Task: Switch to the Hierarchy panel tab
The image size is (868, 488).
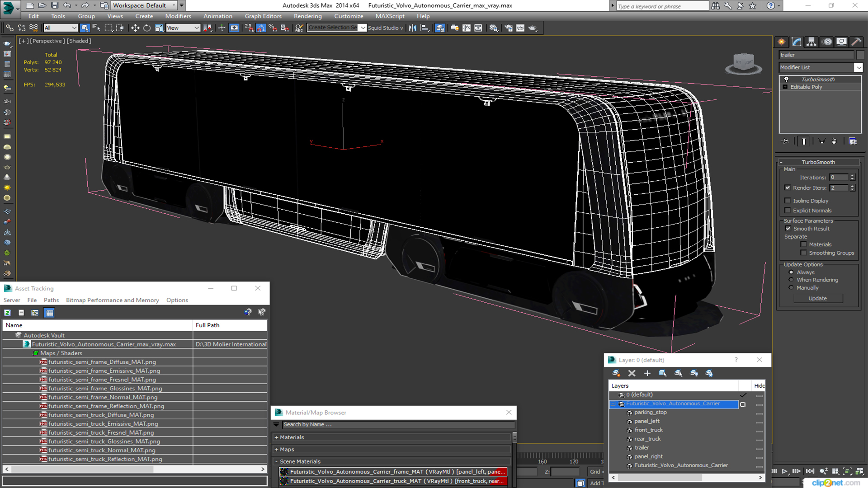Action: point(811,42)
